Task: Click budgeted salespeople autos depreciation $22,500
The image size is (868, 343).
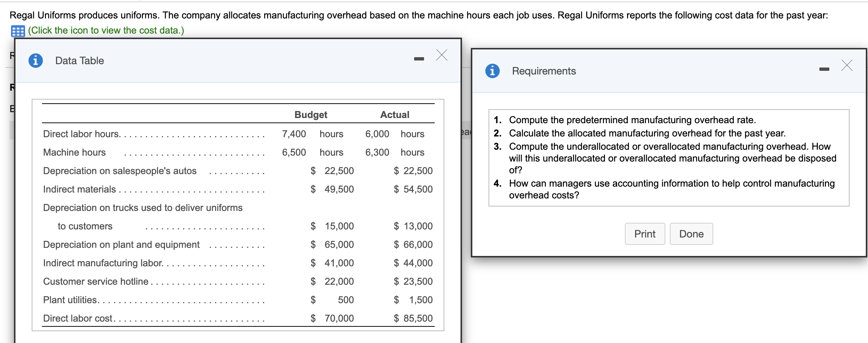Action: [332, 171]
